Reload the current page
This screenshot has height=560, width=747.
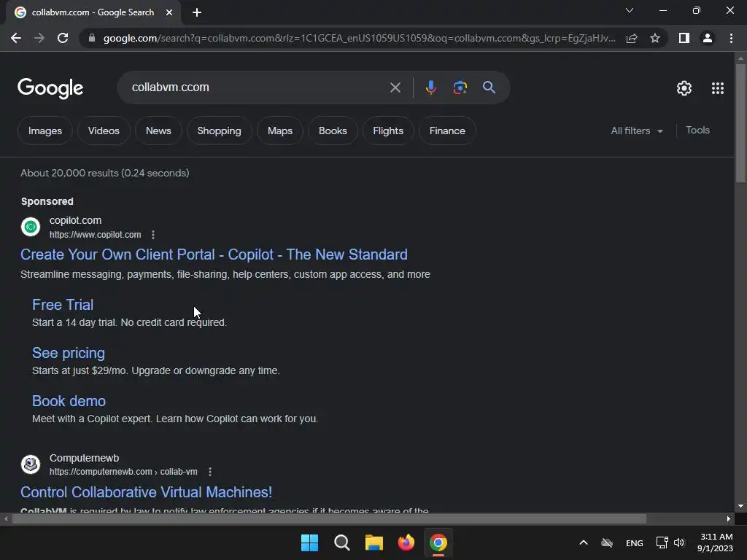(63, 38)
